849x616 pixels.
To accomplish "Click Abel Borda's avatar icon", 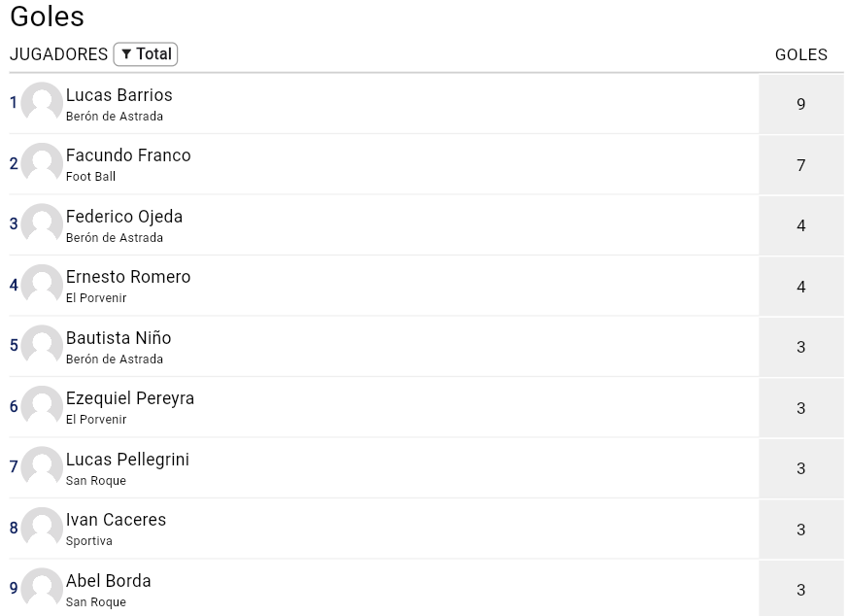I will [42, 589].
